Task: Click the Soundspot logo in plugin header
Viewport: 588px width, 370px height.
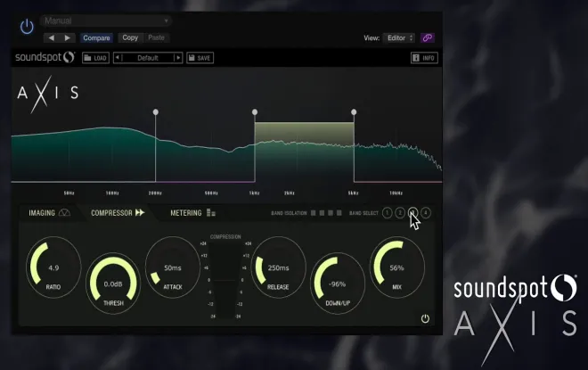Action: 45,57
